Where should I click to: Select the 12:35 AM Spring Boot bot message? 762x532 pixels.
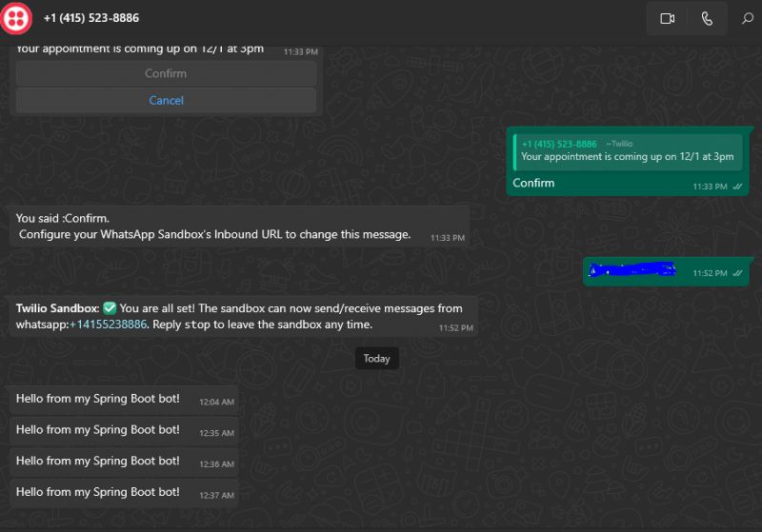[x=98, y=430]
